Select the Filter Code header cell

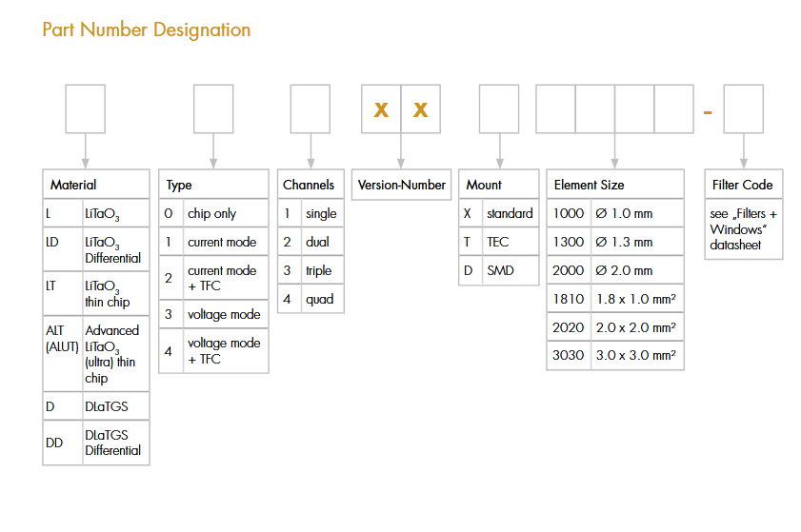click(743, 185)
